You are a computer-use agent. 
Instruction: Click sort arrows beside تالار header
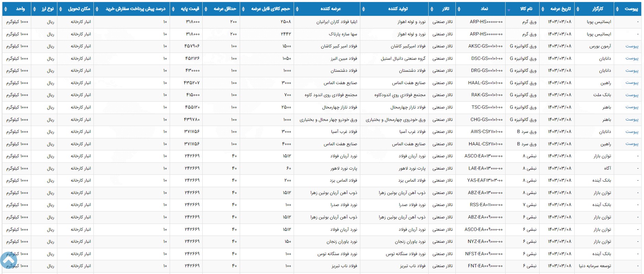432,9
